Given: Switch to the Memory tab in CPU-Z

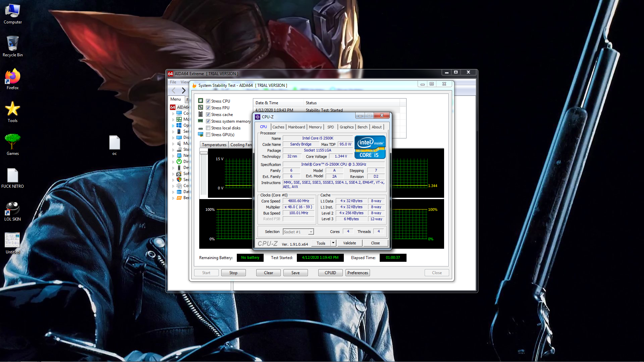Looking at the screenshot, I should pos(315,127).
